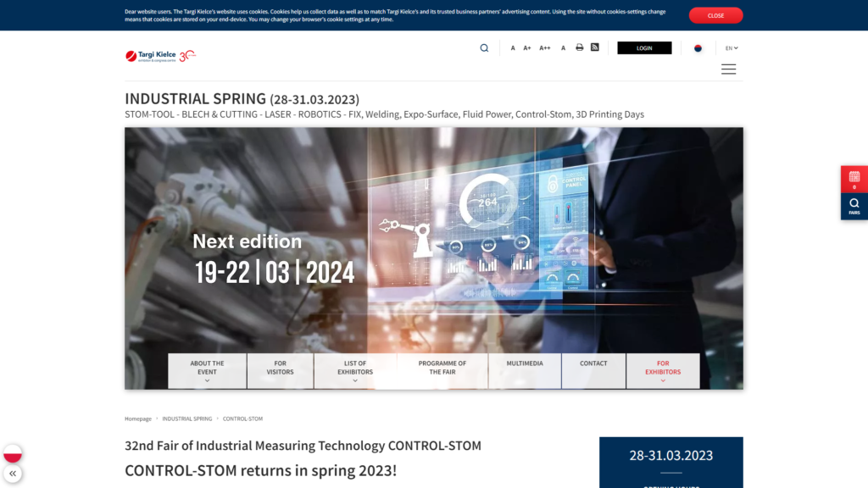
Task: Open the search magnifier icon in header
Action: tap(484, 48)
